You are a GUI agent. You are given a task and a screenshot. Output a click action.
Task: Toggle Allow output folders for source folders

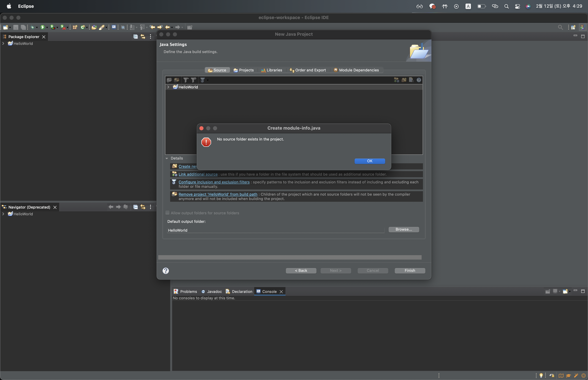click(167, 213)
